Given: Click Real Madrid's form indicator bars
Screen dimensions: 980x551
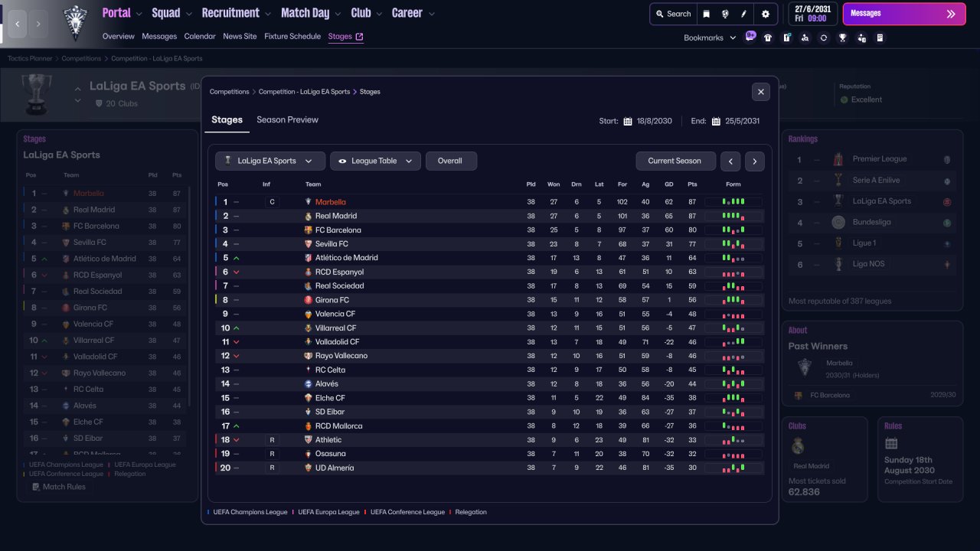Looking at the screenshot, I should pos(733,216).
